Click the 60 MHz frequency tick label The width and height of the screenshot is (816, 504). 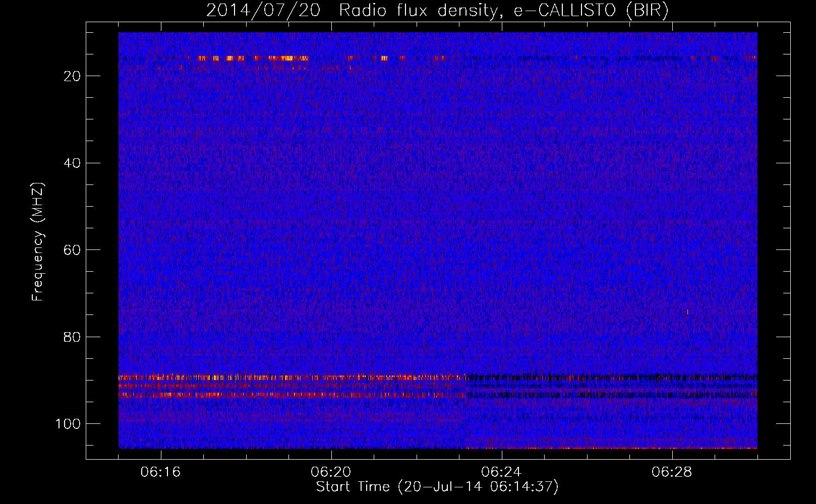[73, 250]
